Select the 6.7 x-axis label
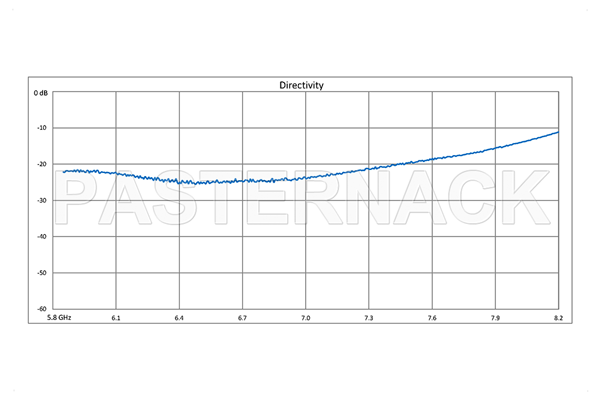This screenshot has height=400, width=600. [242, 317]
